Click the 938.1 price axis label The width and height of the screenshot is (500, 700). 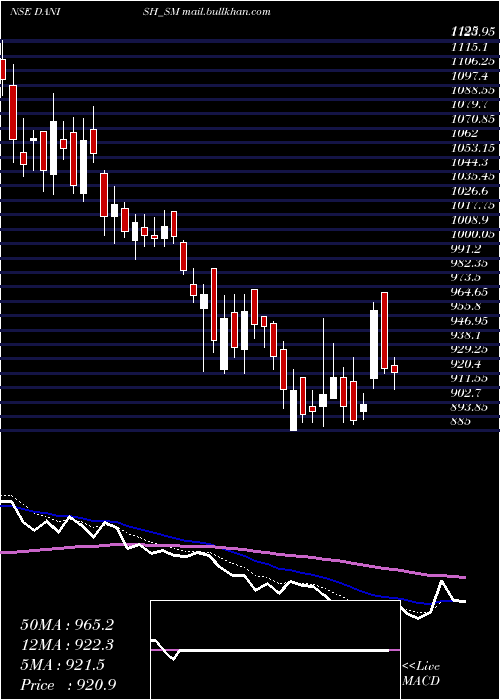pyautogui.click(x=465, y=335)
